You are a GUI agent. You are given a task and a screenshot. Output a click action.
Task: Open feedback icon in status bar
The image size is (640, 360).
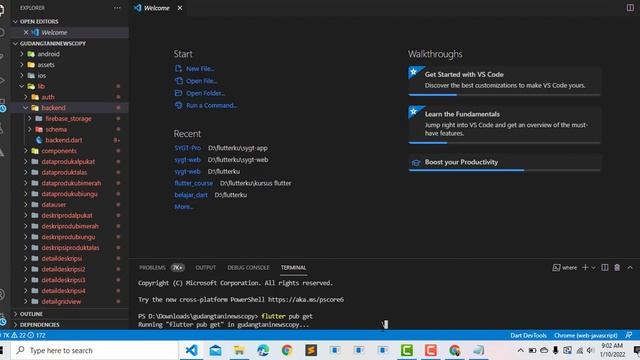[x=629, y=335]
